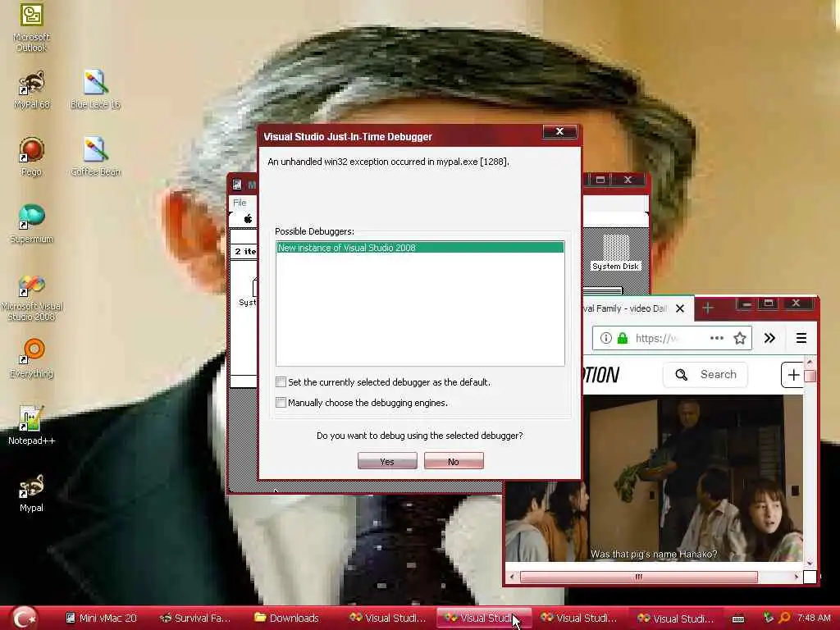Select the Blue Lace 16 desktop file
The image size is (840, 630).
pyautogui.click(x=95, y=89)
